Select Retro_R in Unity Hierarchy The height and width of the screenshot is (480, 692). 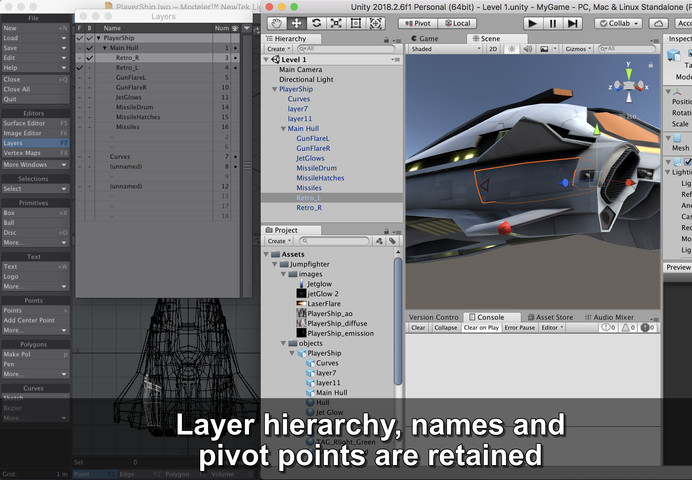coord(309,207)
